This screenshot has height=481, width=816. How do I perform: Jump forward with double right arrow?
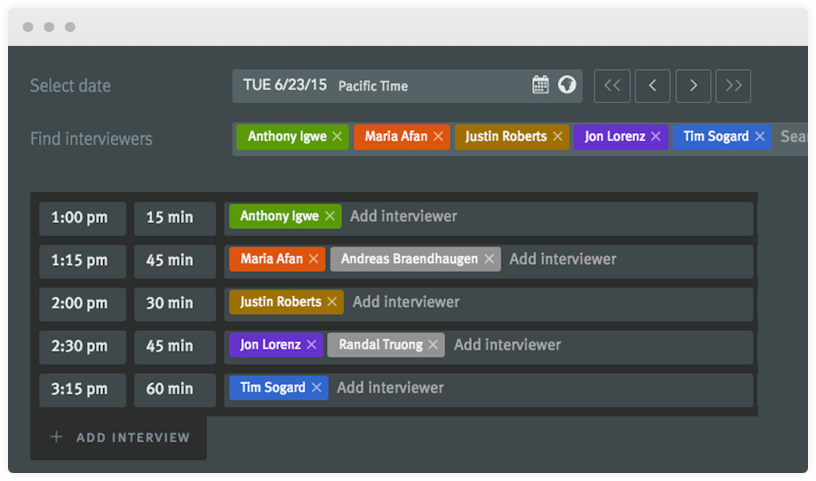tap(733, 86)
